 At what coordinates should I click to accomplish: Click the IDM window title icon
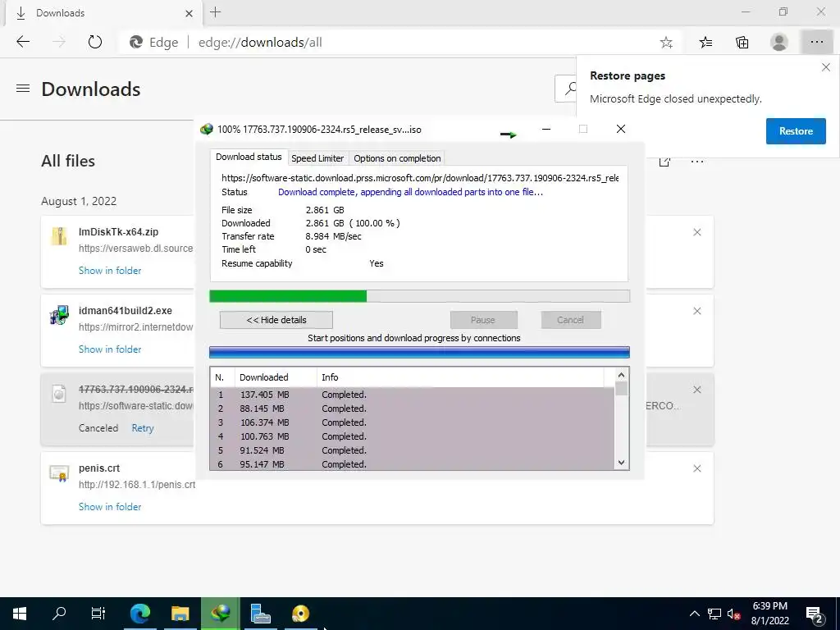tap(206, 129)
